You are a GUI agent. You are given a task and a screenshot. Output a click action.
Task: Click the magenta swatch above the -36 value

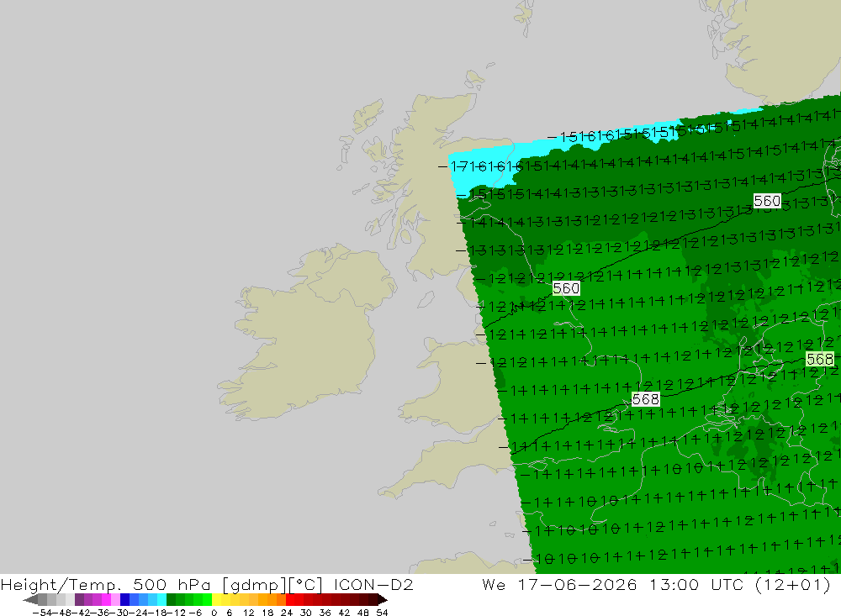point(106,600)
